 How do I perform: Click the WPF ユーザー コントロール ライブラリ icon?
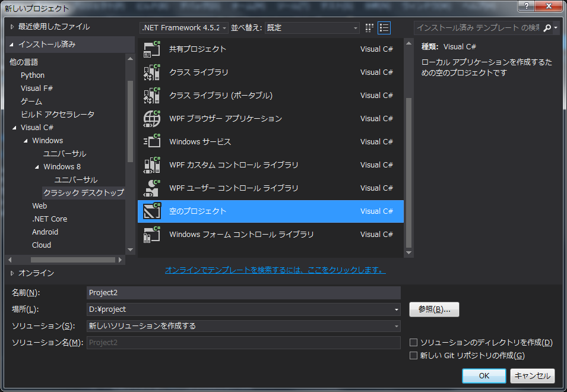pos(152,188)
